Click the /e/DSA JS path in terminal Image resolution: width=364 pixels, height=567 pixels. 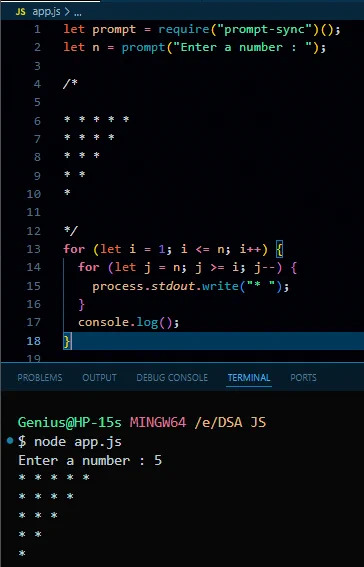230,422
